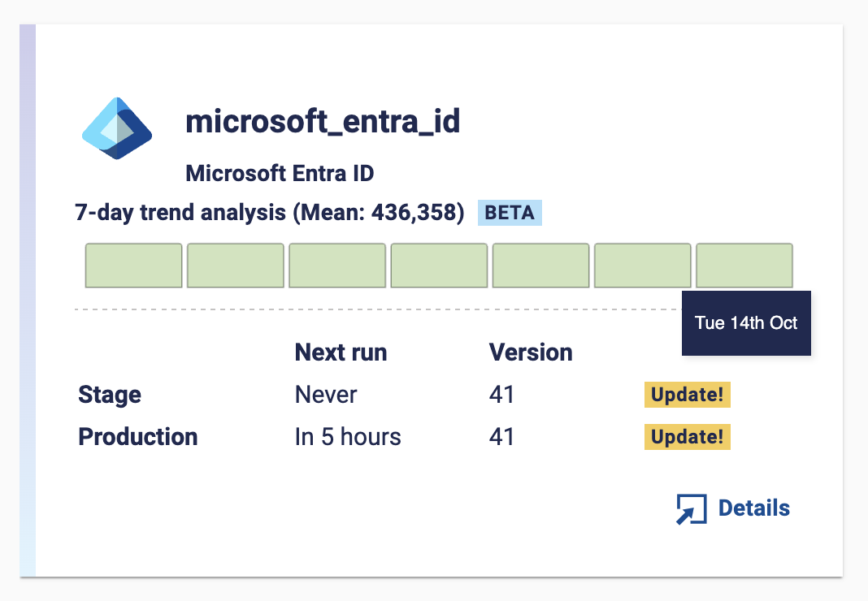Click the BETA badge
The height and width of the screenshot is (601, 868).
510,213
